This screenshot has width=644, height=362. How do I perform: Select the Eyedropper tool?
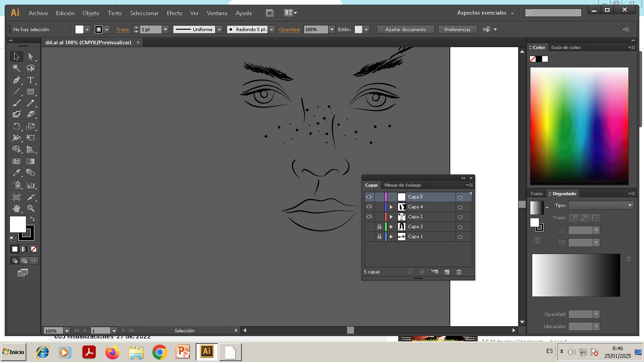click(x=17, y=173)
